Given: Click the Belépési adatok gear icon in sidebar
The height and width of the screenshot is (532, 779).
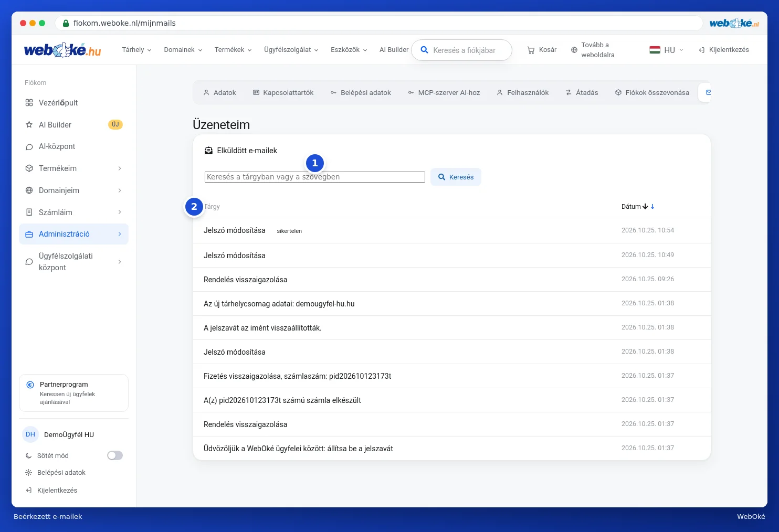Looking at the screenshot, I should point(29,473).
